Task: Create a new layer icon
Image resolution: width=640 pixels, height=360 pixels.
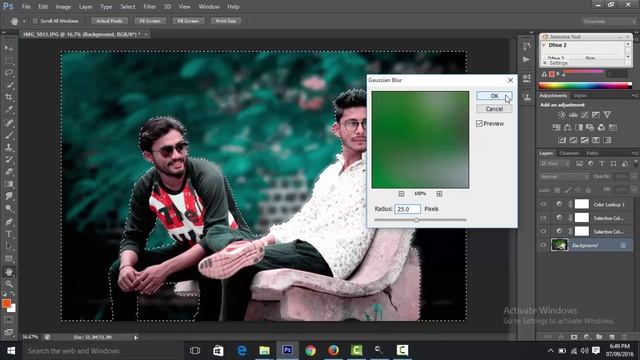Action: pos(611,337)
